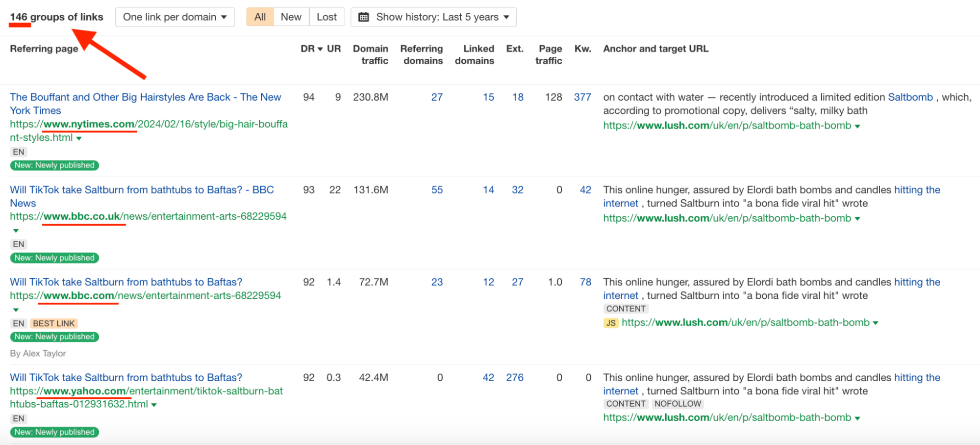This screenshot has width=980, height=445.
Task: Switch to the New links tab
Action: [291, 17]
